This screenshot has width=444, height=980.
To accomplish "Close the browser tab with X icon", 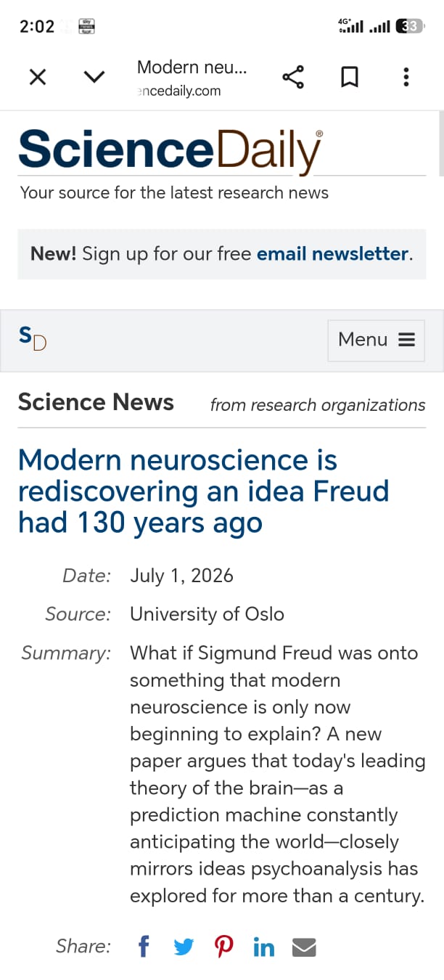I will [x=38, y=77].
